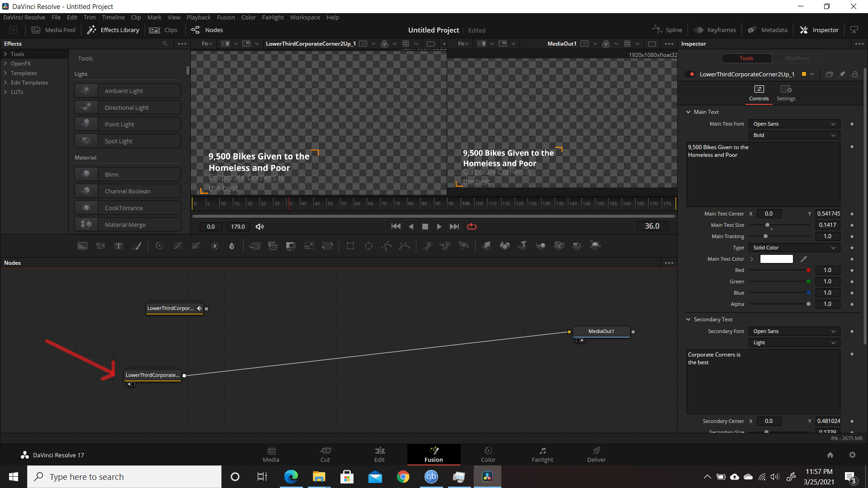Show the Metadata panel
The width and height of the screenshot is (868, 488).
point(767,30)
